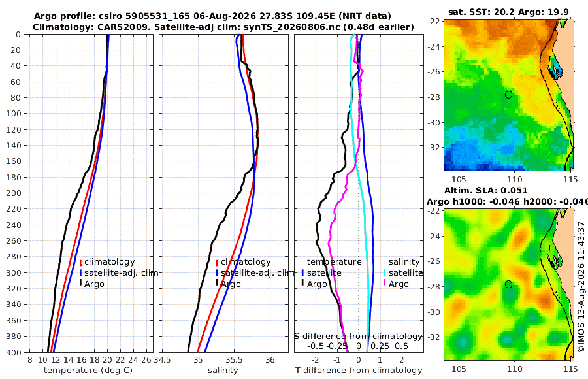Screen dimensions: 588x379
Task: Click the Argo float circle on SLA map
Action: point(508,284)
